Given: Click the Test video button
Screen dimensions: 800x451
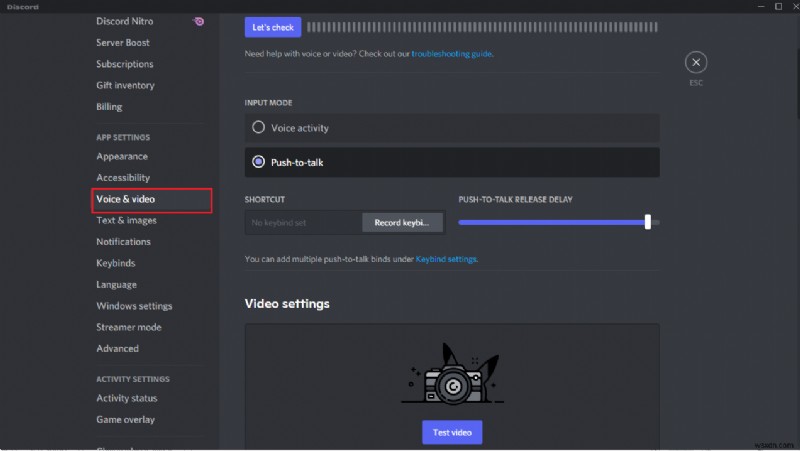Looking at the screenshot, I should [452, 433].
